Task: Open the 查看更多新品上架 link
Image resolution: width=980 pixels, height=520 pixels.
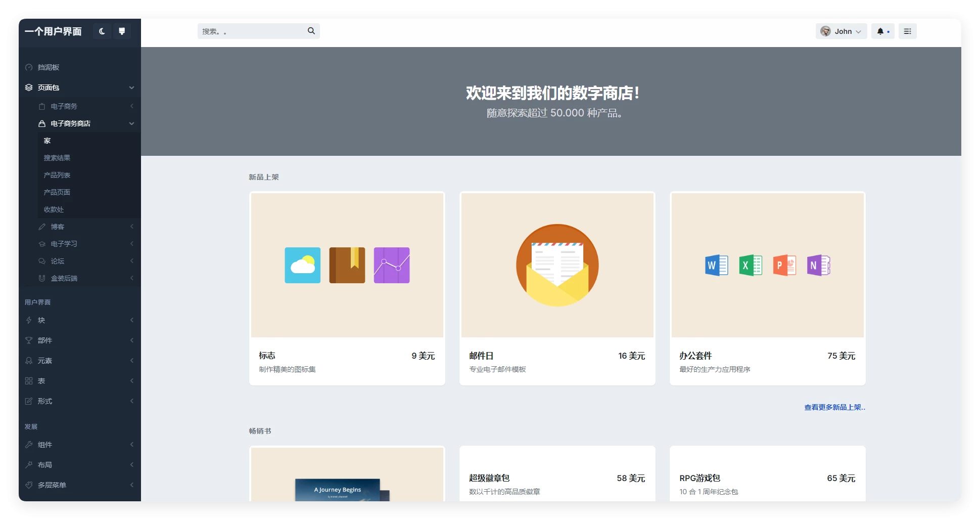Action: tap(834, 407)
